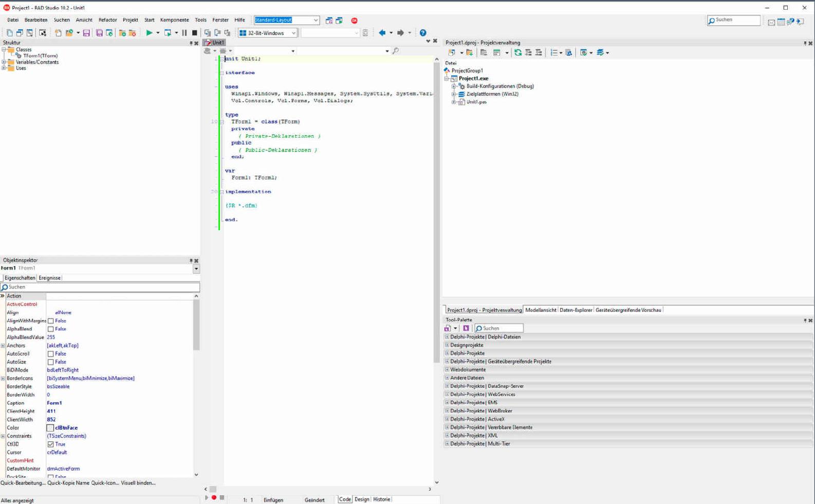The image size is (815, 504).
Task: Click the blue Help question mark icon
Action: point(423,33)
